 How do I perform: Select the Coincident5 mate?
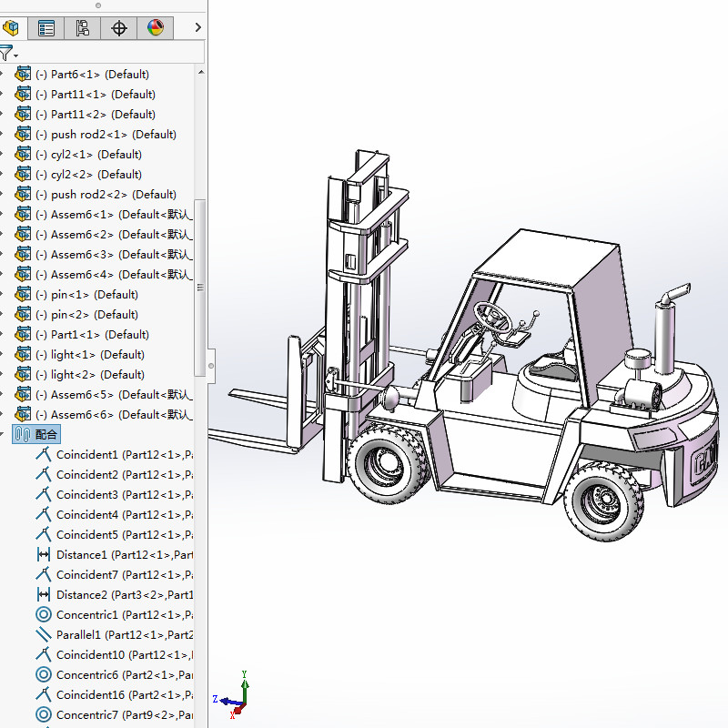[x=115, y=534]
